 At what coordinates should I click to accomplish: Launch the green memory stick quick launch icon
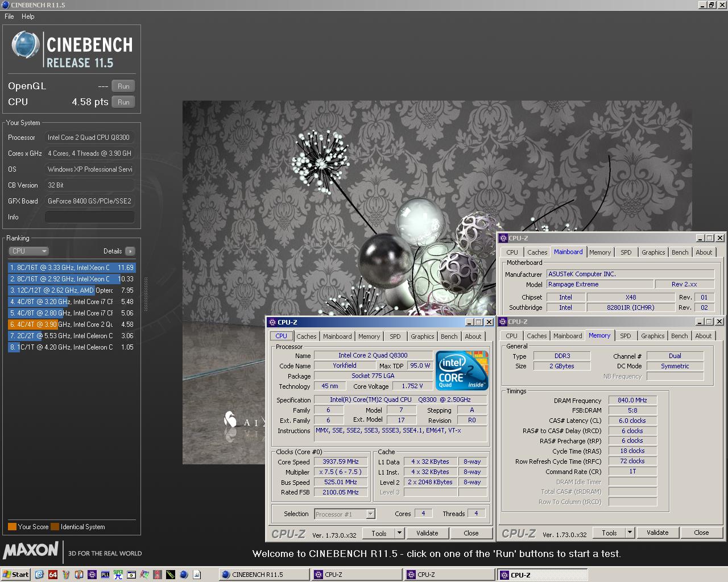pyautogui.click(x=171, y=575)
